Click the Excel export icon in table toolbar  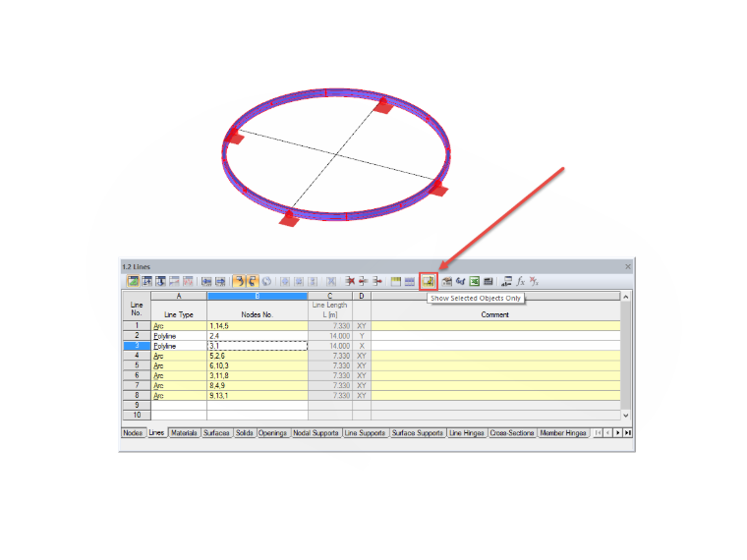pyautogui.click(x=474, y=281)
